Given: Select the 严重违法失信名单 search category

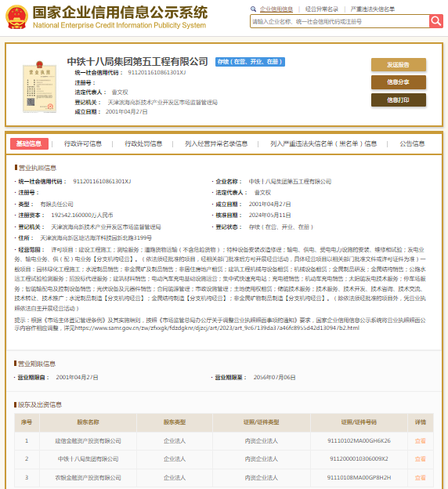Looking at the screenshot, I should click(373, 9).
